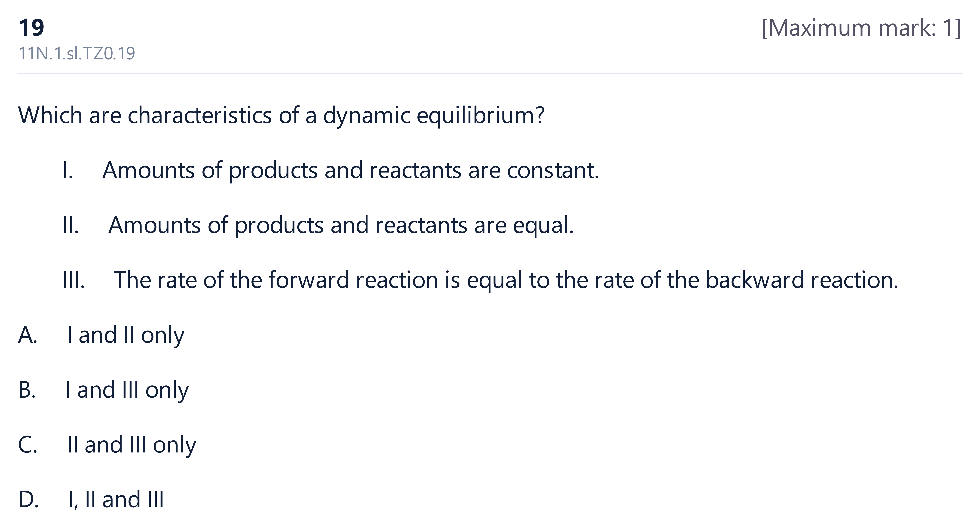Viewport: 980px width, 530px height.
Task: Click statement I about constant amounts
Action: [x=350, y=171]
